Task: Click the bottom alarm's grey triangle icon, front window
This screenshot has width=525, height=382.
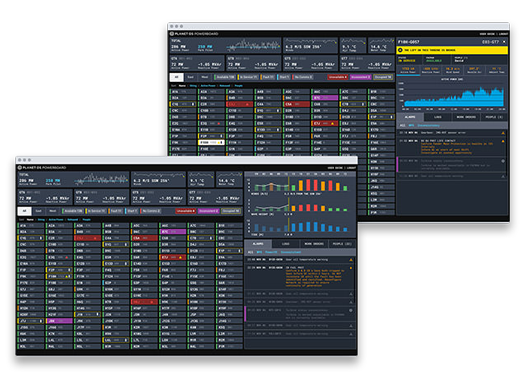Action: point(351,334)
